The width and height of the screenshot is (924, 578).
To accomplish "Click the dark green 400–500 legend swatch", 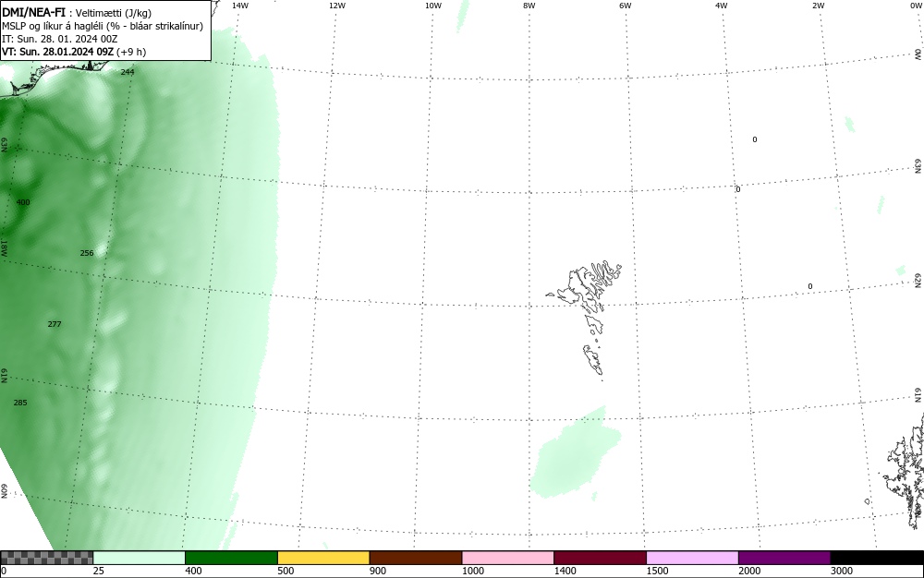I will click(x=231, y=558).
